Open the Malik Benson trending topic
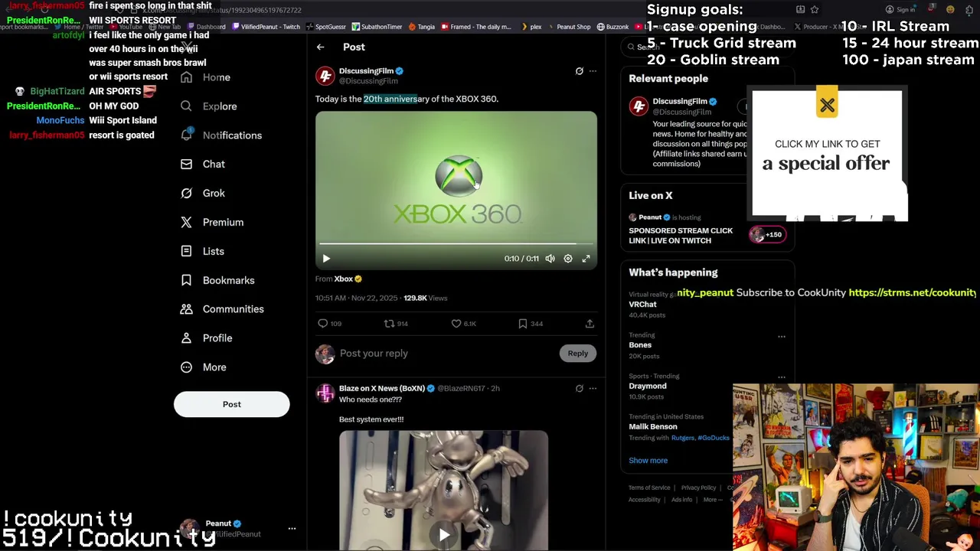 (653, 427)
